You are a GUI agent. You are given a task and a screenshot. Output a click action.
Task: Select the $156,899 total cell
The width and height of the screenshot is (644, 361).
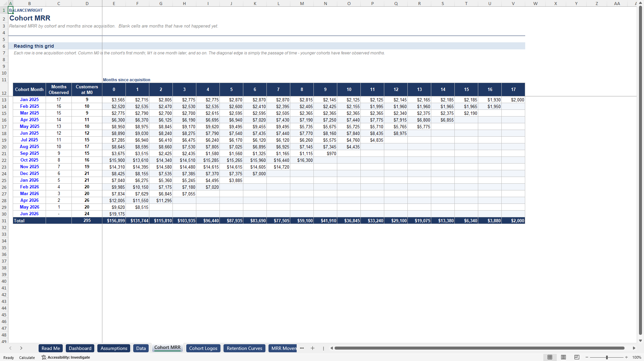tap(114, 221)
